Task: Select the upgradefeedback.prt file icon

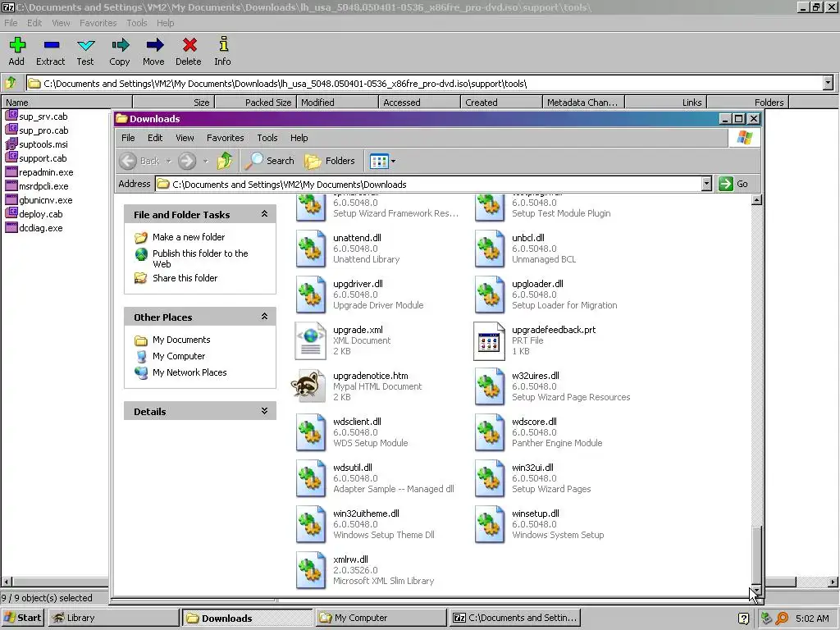Action: pos(489,340)
